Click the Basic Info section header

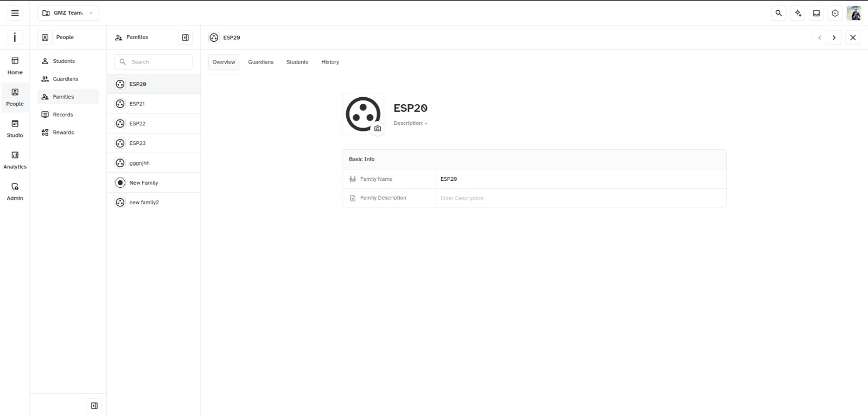534,159
